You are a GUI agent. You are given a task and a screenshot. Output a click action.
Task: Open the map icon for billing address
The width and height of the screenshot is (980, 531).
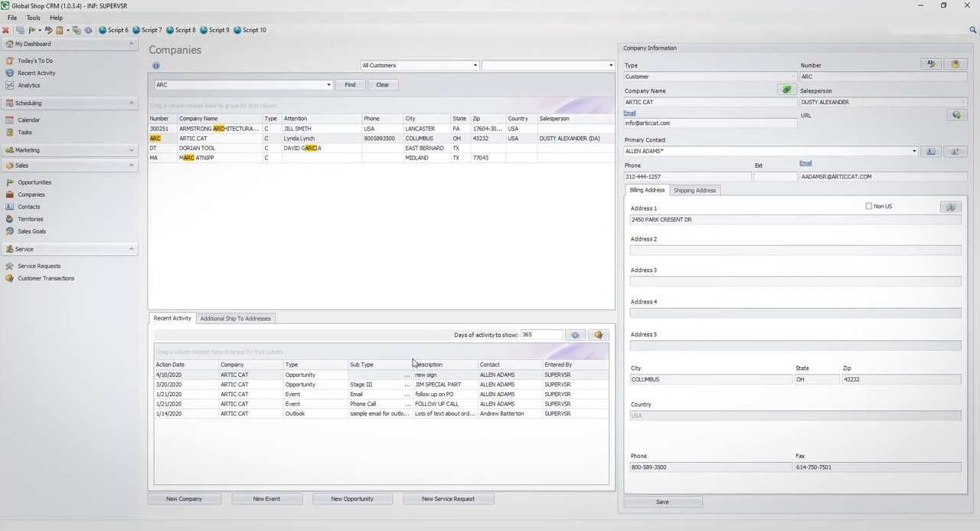pos(951,207)
